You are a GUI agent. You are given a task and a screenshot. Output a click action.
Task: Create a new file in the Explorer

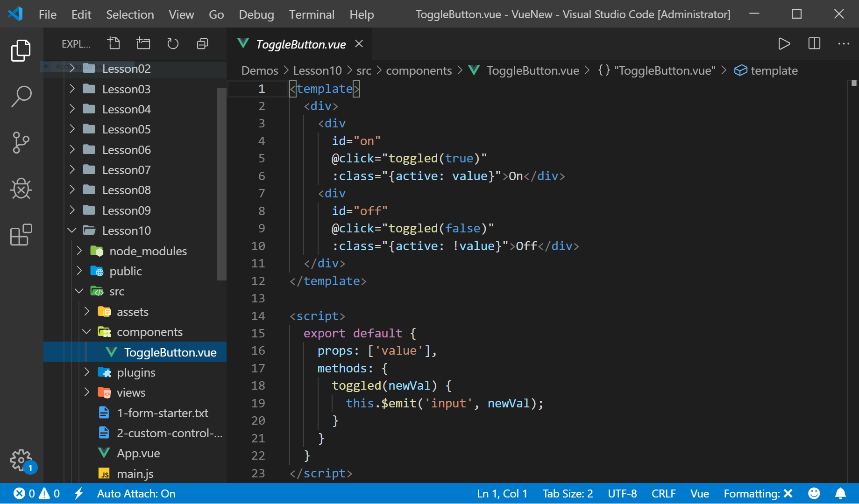pos(114,43)
